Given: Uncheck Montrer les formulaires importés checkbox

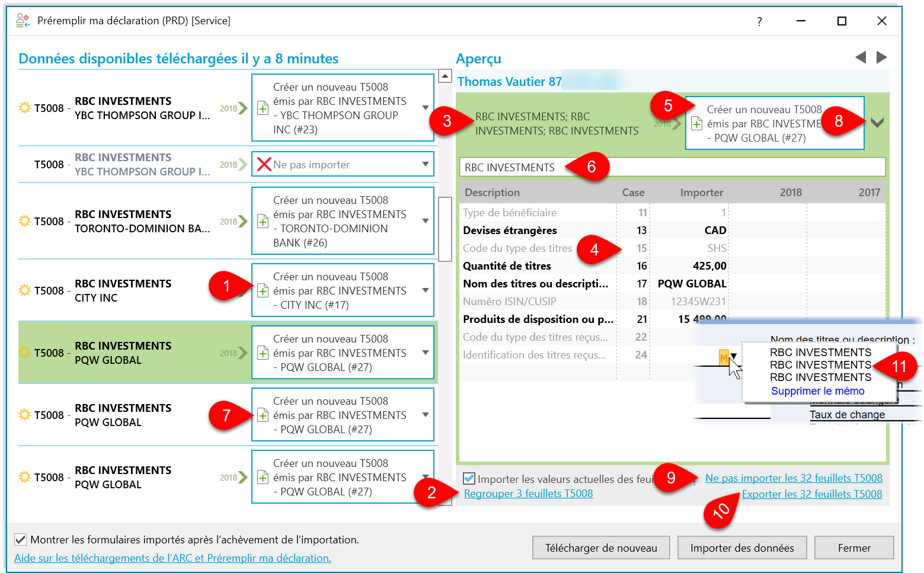Looking at the screenshot, I should (x=20, y=539).
